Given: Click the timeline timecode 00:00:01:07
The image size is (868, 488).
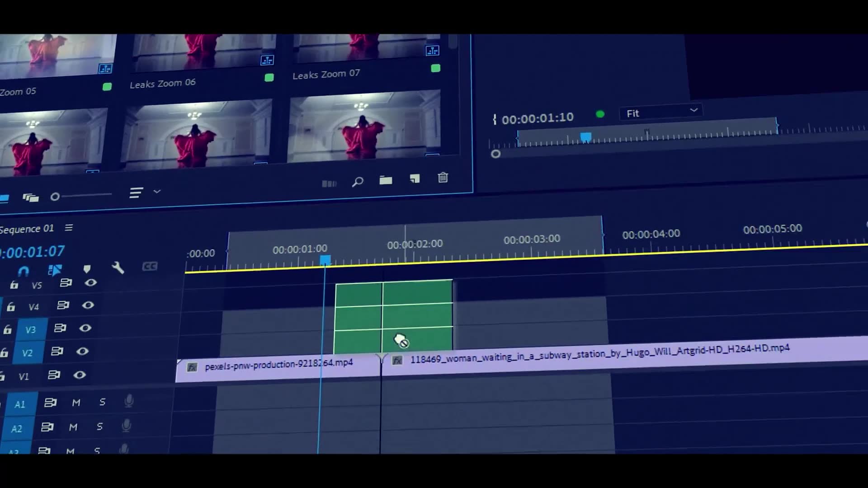Looking at the screenshot, I should (33, 252).
